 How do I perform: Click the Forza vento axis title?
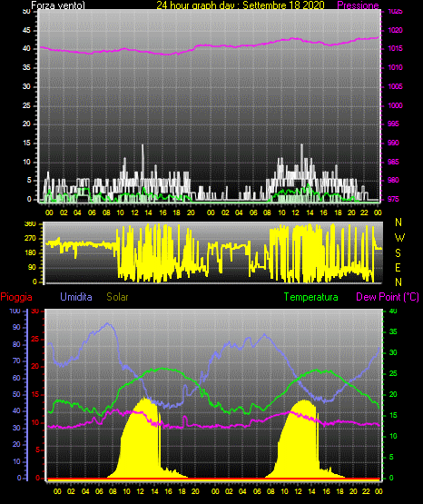[x=58, y=5]
